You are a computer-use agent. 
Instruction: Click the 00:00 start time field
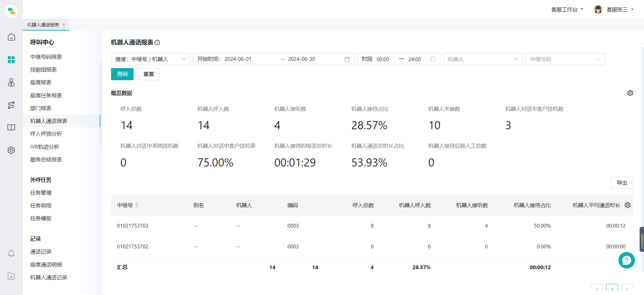383,59
